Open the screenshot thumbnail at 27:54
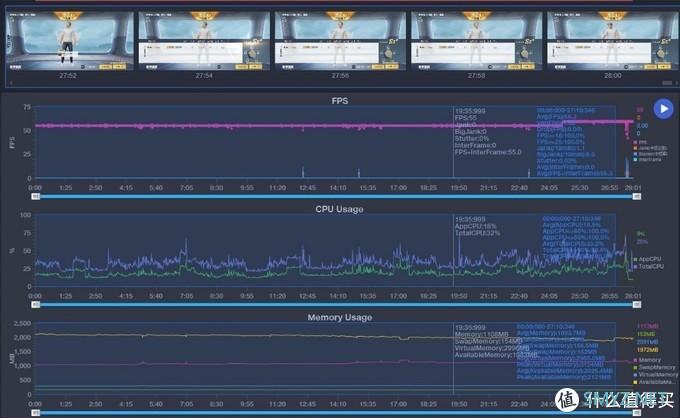Viewport: 680px width, 418px height. [x=204, y=41]
